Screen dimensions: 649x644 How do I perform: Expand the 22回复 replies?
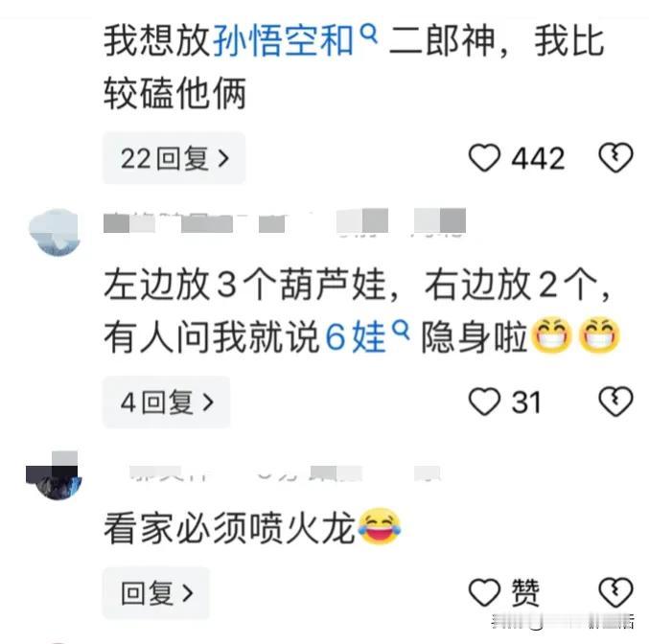174,158
